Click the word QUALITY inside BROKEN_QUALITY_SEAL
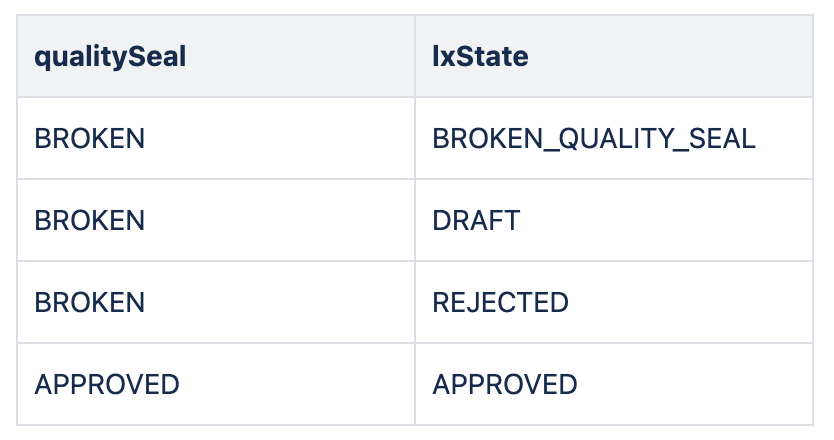The height and width of the screenshot is (440, 834). pos(614,139)
